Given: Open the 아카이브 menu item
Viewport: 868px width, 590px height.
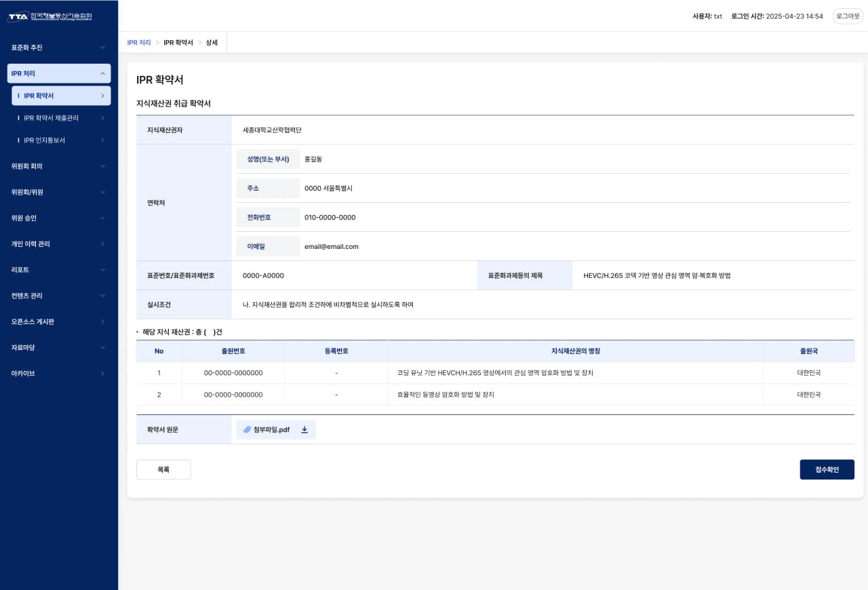Looking at the screenshot, I should (59, 374).
